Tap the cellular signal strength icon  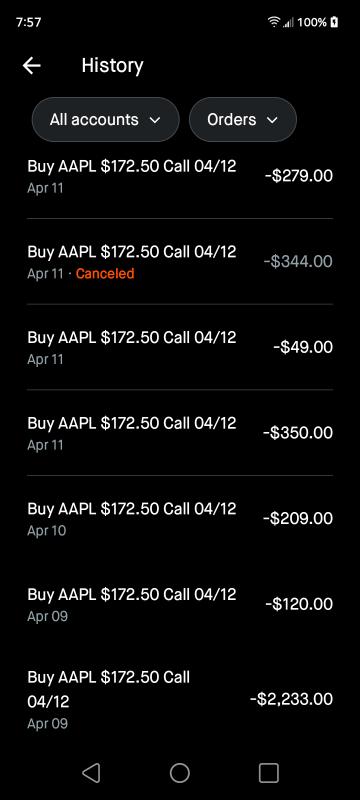point(289,22)
